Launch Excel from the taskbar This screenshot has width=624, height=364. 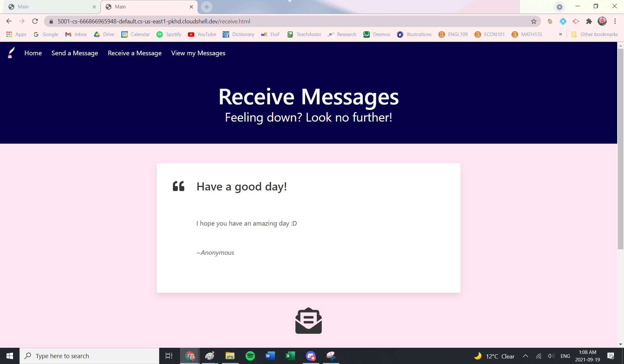[x=290, y=356]
